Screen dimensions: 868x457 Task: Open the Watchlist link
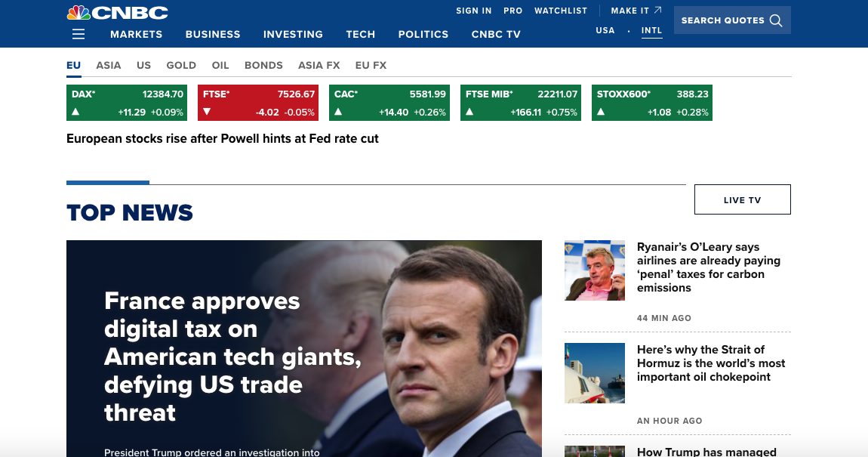(x=561, y=11)
